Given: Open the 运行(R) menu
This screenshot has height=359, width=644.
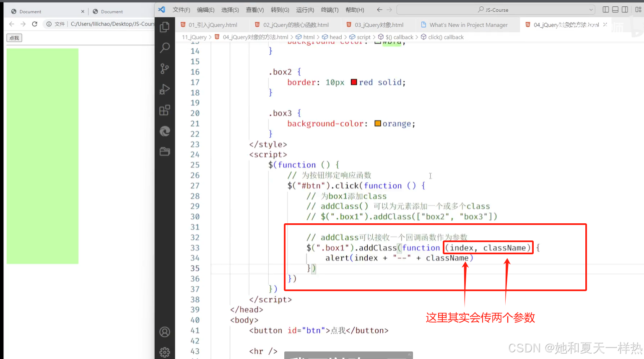Looking at the screenshot, I should [305, 10].
